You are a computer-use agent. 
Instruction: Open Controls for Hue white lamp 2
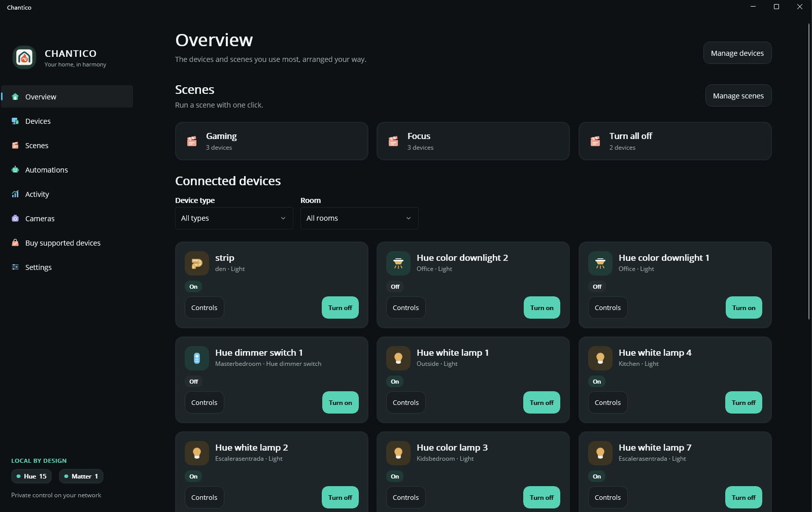point(205,497)
